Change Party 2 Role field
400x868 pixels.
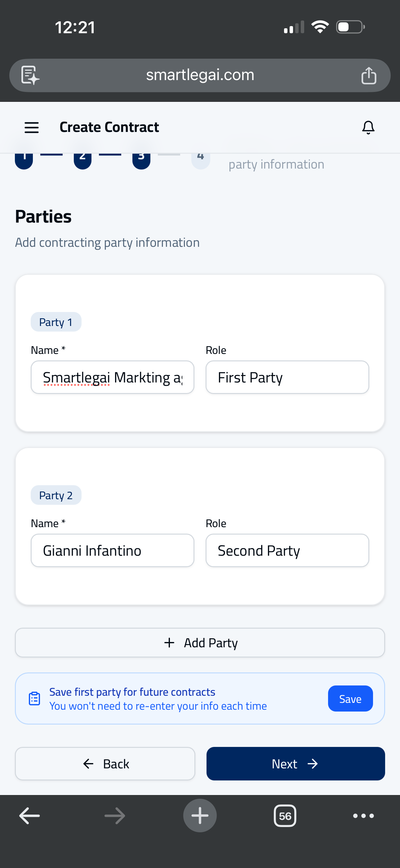287,551
